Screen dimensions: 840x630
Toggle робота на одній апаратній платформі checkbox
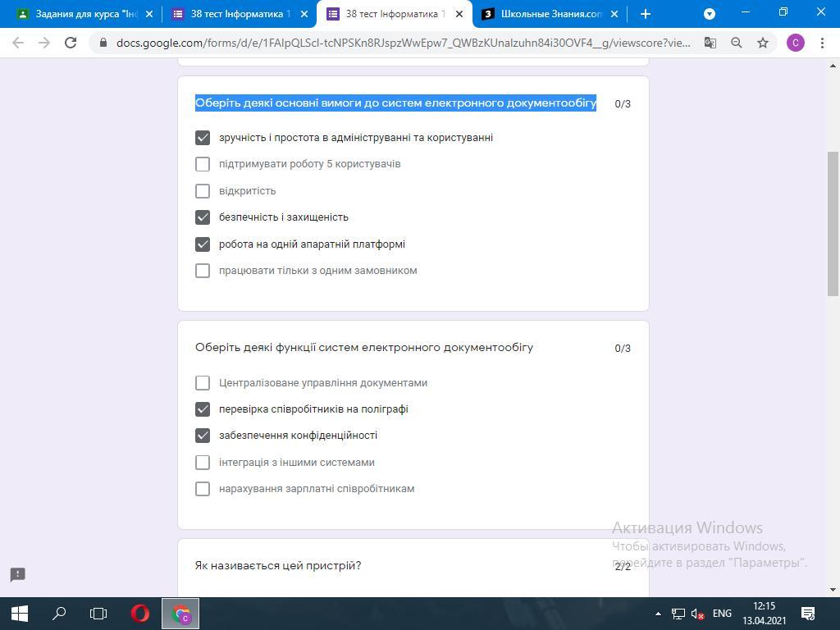point(203,244)
